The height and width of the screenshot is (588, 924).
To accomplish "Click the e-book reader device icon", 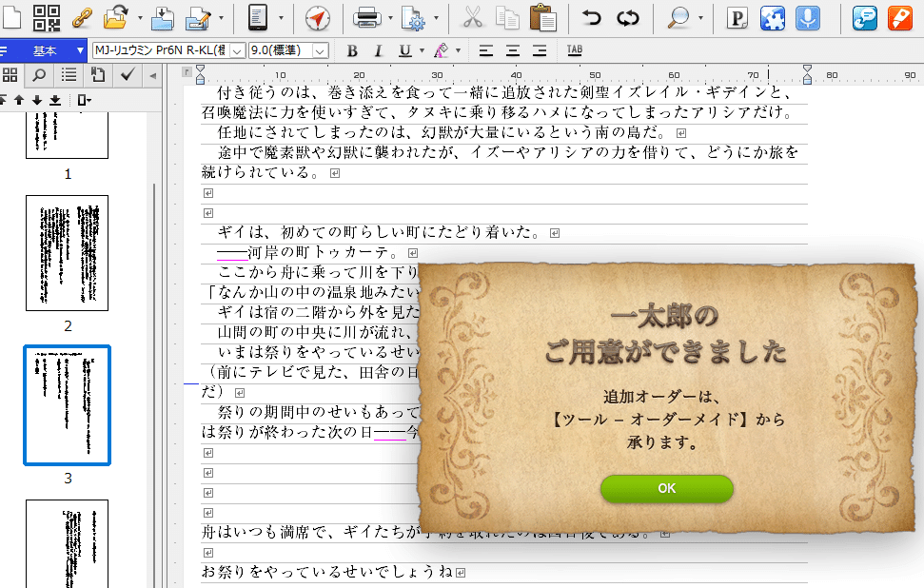I will point(258,18).
